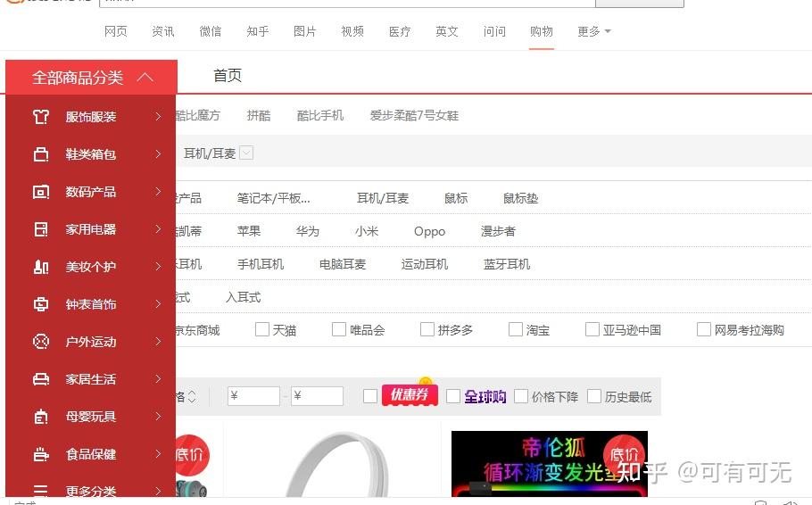Viewport: 812px width, 505px height.
Task: Click the food and health icon
Action: tap(41, 454)
